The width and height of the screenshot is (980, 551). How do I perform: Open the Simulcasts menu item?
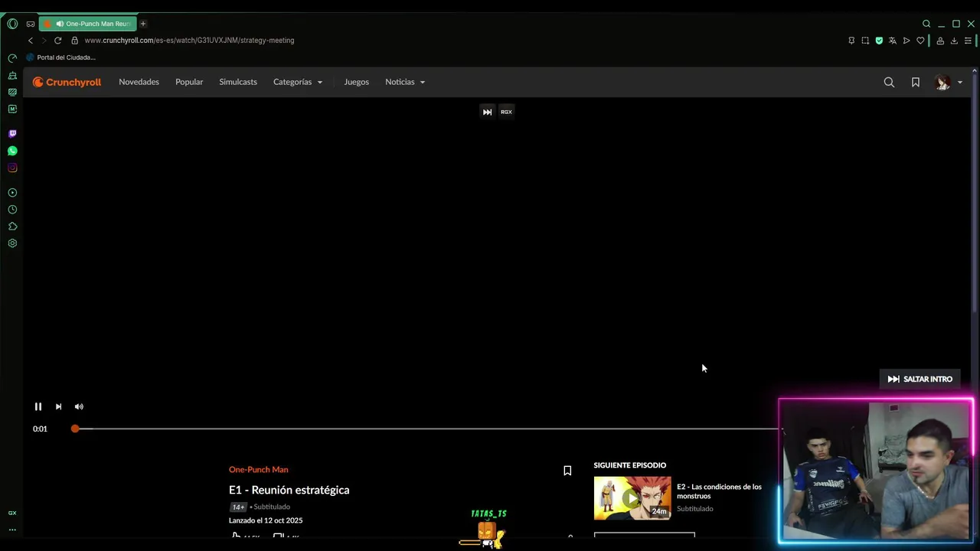pyautogui.click(x=238, y=82)
